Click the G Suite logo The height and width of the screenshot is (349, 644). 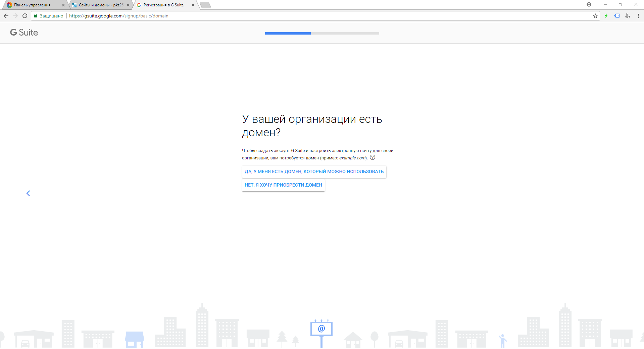click(24, 33)
